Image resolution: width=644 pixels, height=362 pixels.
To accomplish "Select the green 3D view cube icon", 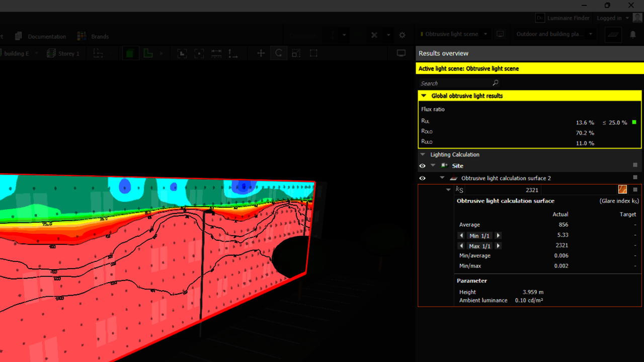I will [130, 53].
